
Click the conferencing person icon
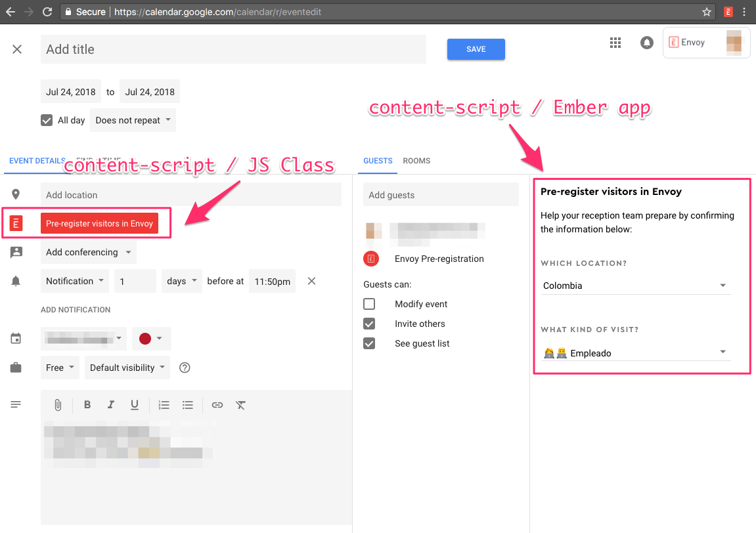16,252
